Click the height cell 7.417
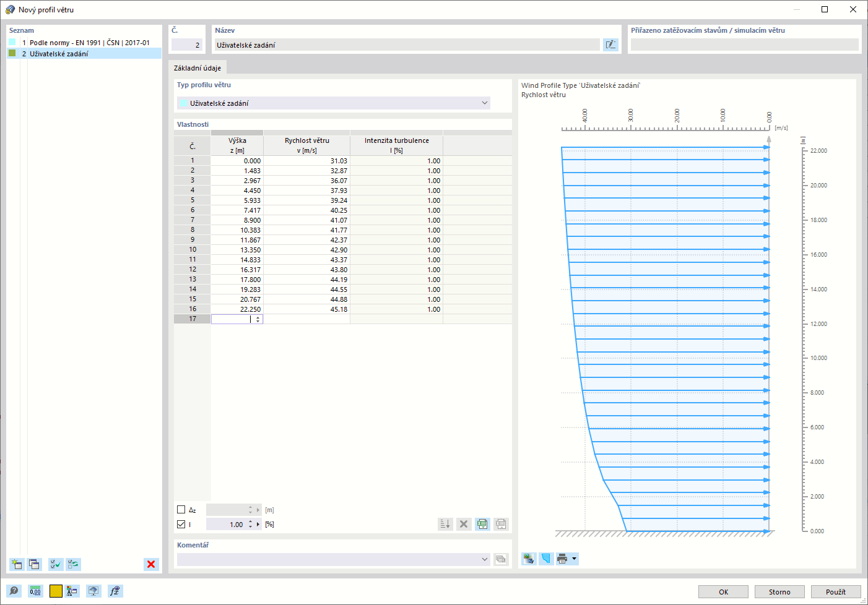Image resolution: width=868 pixels, height=605 pixels. pos(237,210)
